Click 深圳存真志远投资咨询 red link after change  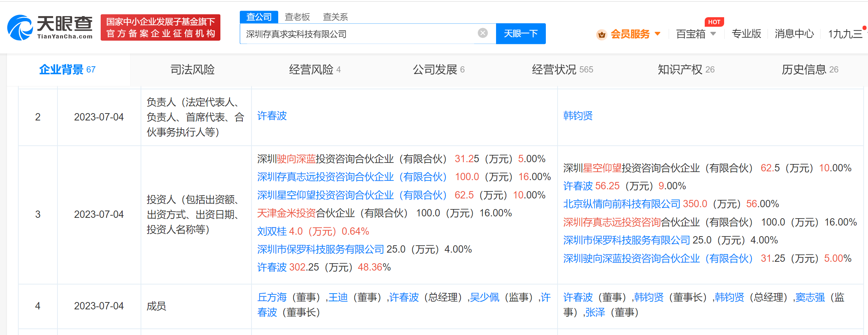click(612, 222)
